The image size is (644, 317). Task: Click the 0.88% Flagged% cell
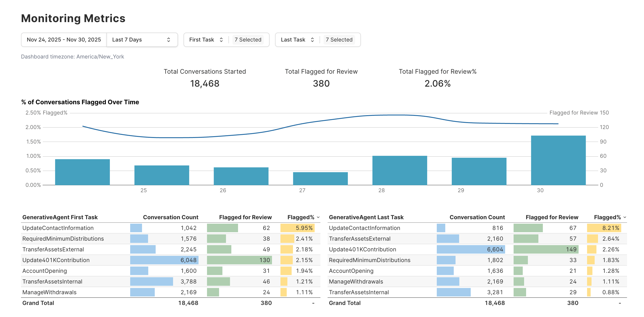click(604, 292)
